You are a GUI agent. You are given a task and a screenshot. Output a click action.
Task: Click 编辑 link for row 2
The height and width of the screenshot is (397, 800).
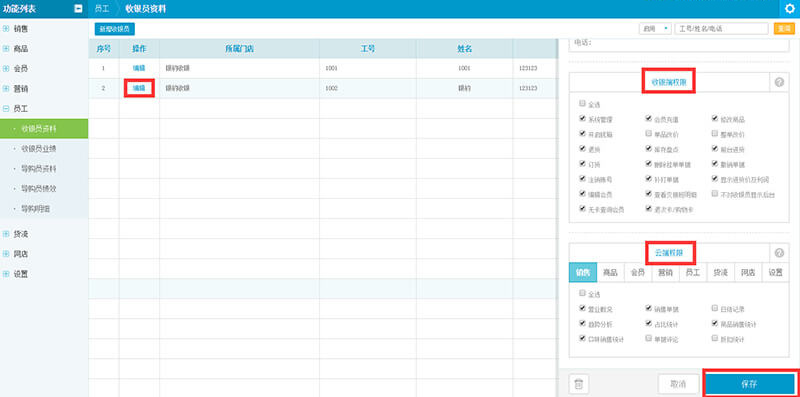pos(139,88)
